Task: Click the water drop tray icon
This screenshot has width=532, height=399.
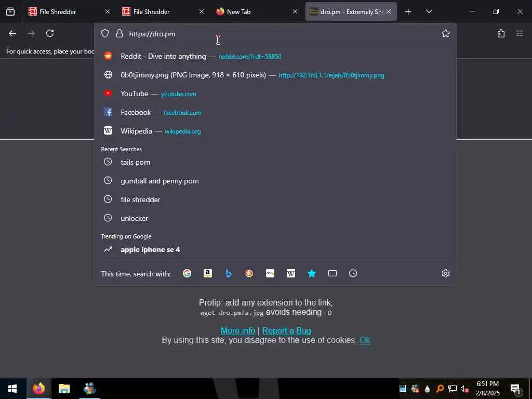Action: click(428, 389)
